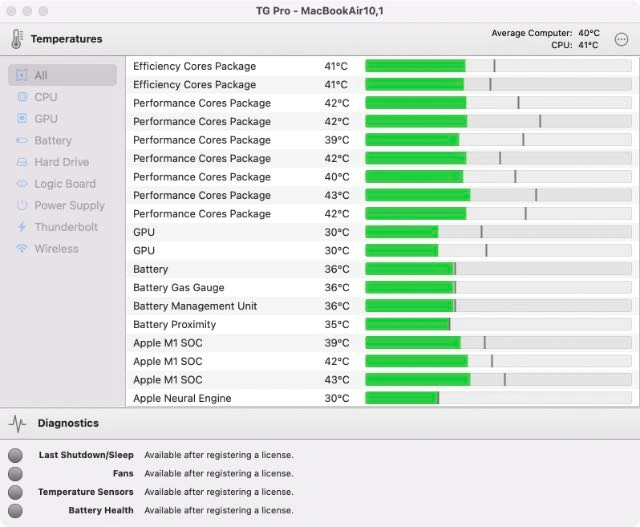Select the GPU category
640x527 pixels.
click(x=62, y=118)
